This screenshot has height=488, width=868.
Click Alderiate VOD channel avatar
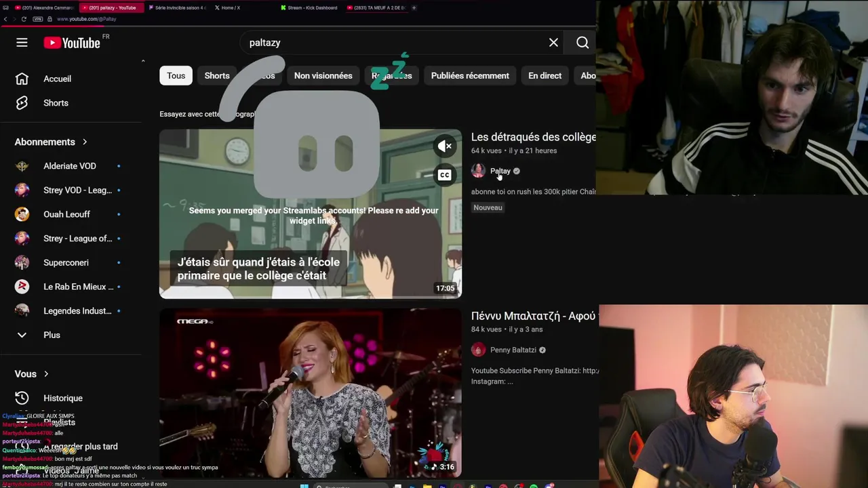tap(22, 166)
